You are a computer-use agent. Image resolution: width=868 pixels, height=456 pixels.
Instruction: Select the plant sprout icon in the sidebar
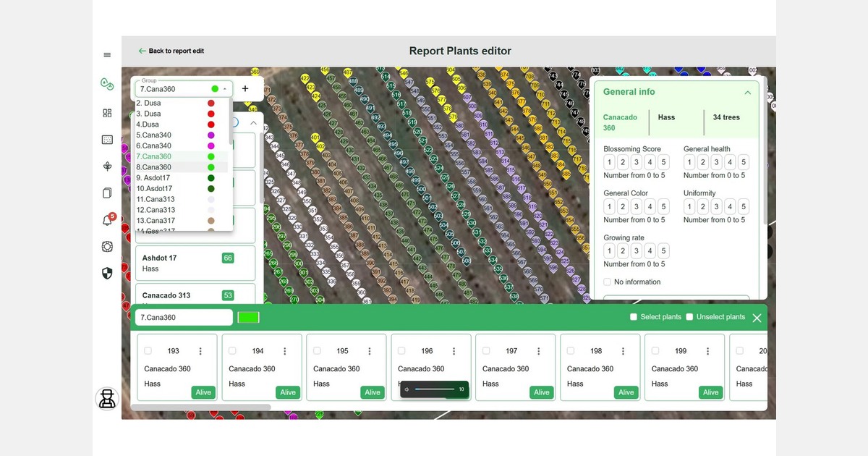pos(107,166)
